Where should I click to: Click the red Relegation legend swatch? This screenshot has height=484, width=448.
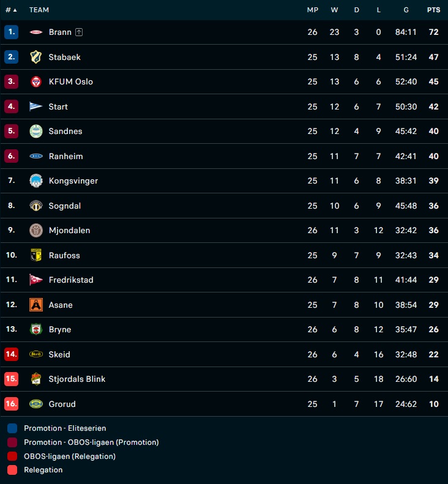click(x=12, y=470)
